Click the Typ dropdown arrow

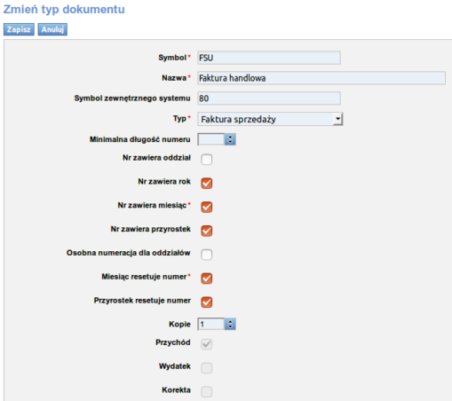[x=338, y=119]
